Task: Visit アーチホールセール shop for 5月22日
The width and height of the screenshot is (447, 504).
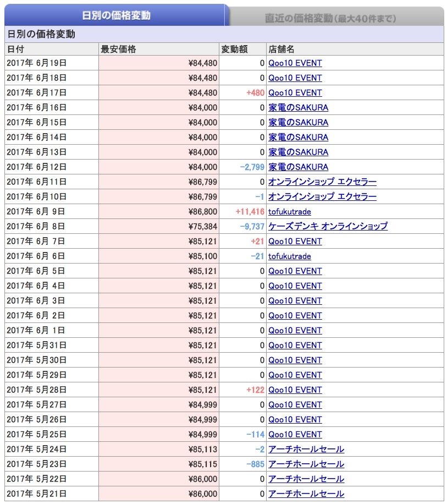Action: point(306,479)
